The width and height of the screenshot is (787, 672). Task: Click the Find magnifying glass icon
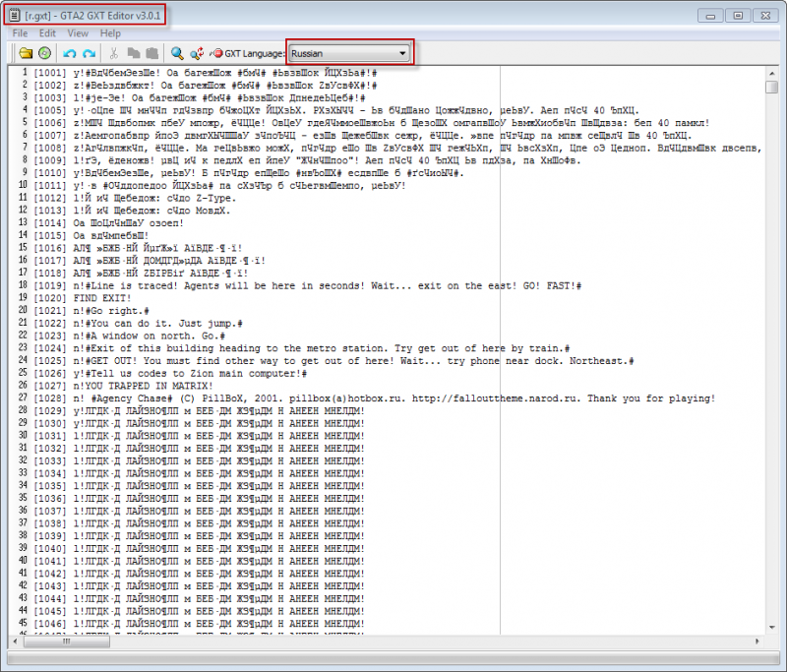tap(177, 53)
